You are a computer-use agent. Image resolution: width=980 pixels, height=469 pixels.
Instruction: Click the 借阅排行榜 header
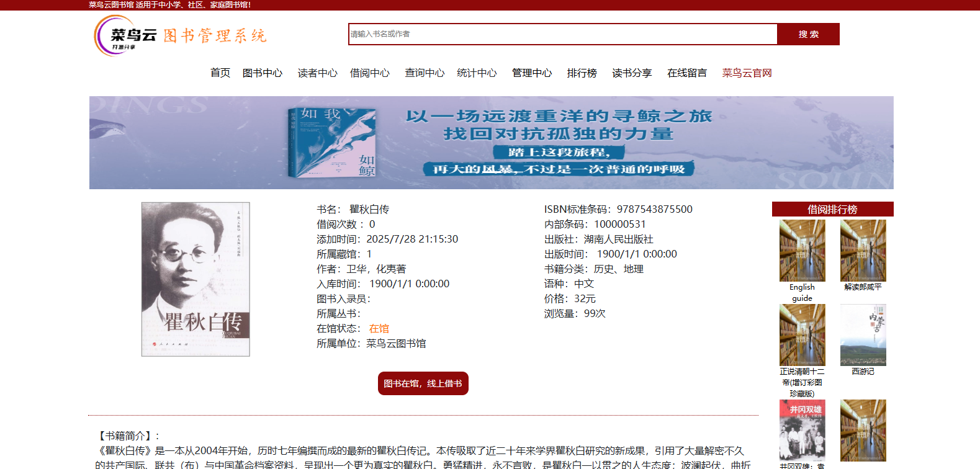(833, 209)
